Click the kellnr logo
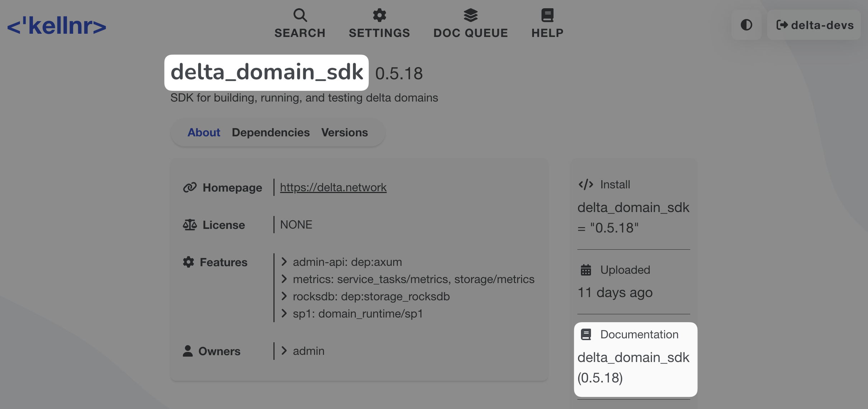This screenshot has width=868, height=409. point(57,26)
